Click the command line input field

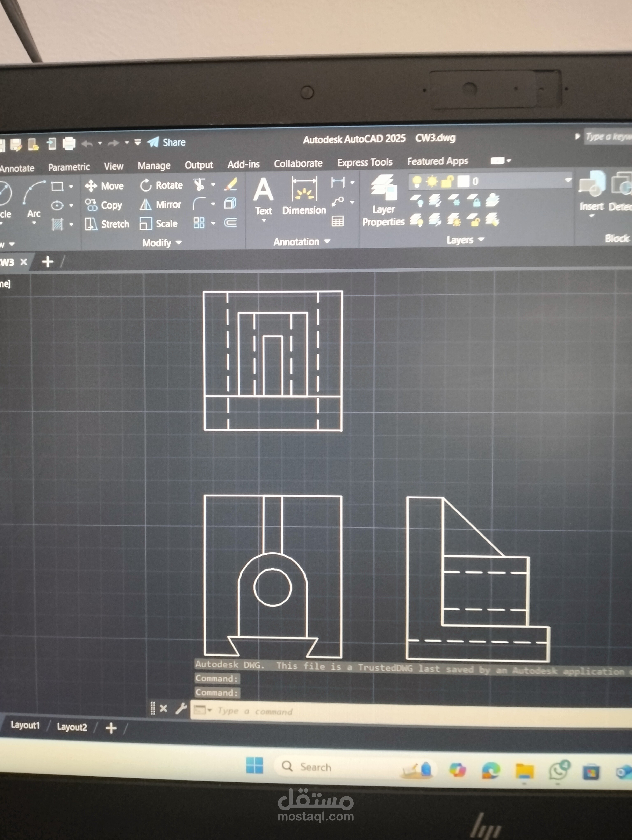tap(411, 714)
